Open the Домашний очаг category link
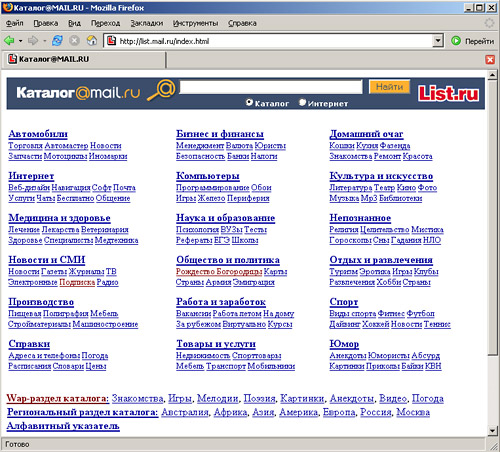Image resolution: width=500 pixels, height=452 pixels. click(366, 134)
